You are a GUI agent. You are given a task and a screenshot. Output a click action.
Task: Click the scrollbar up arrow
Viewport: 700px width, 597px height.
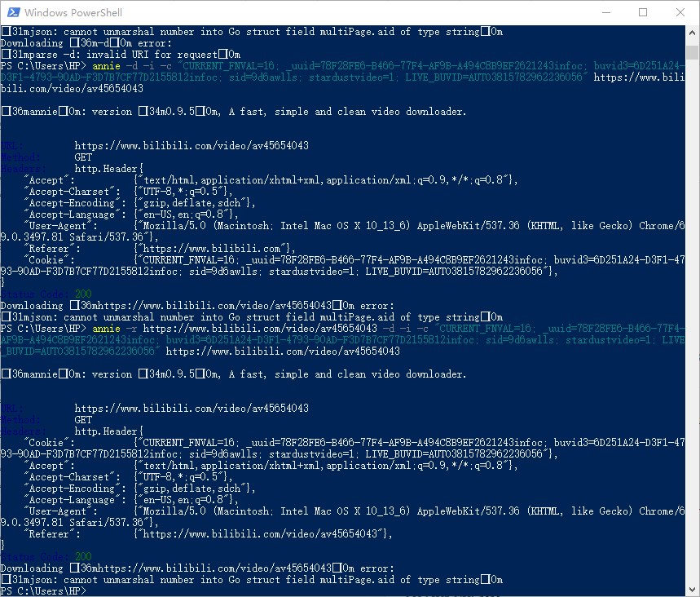[692, 33]
